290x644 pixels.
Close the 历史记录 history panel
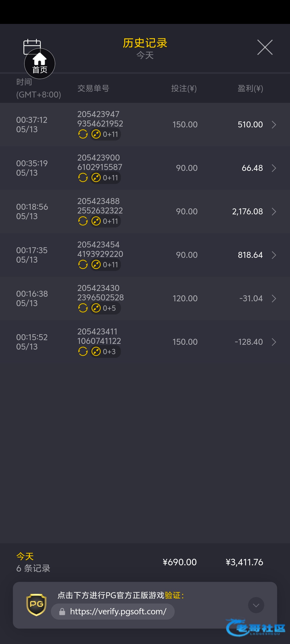(265, 47)
